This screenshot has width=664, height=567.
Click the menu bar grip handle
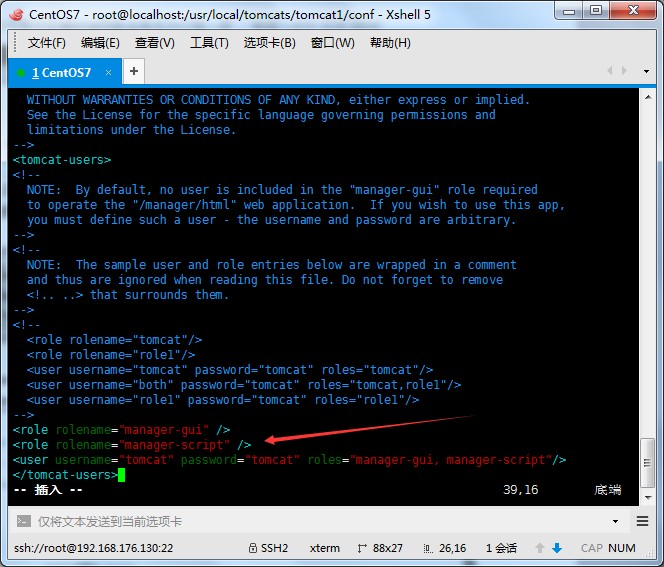tap(15, 43)
